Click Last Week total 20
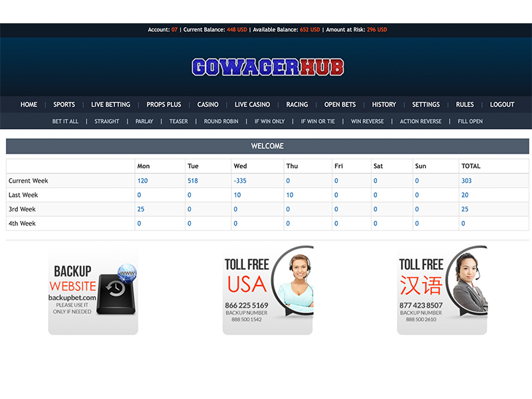Image resolution: width=532 pixels, height=399 pixels. pos(465,195)
